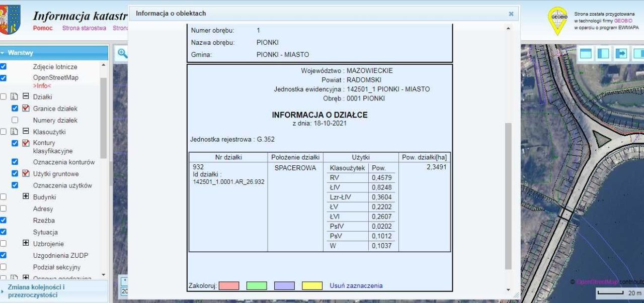This screenshot has height=303, width=644.
Task: Click the magnifier zoom tool on map
Action: (122, 53)
